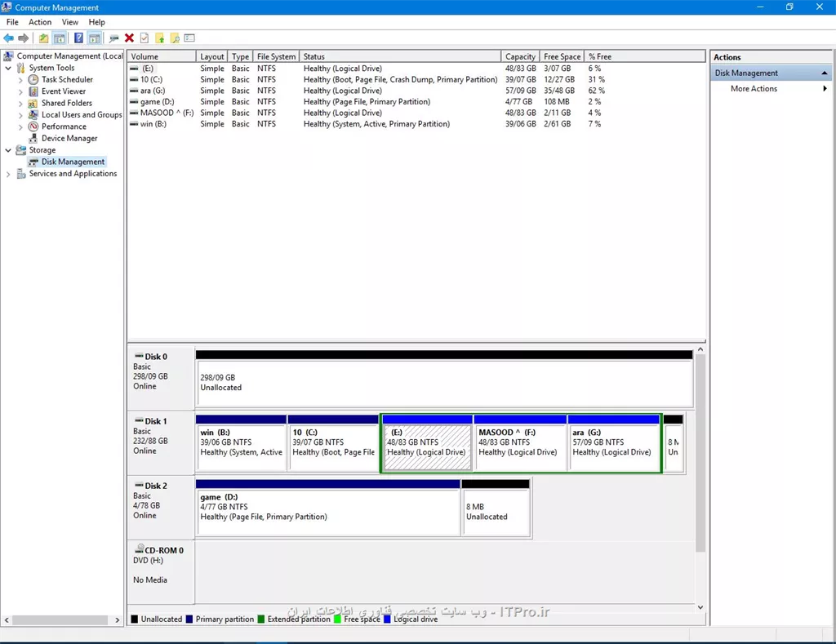This screenshot has width=836, height=644.
Task: Collapse the System Tools tree node
Action: tap(8, 69)
